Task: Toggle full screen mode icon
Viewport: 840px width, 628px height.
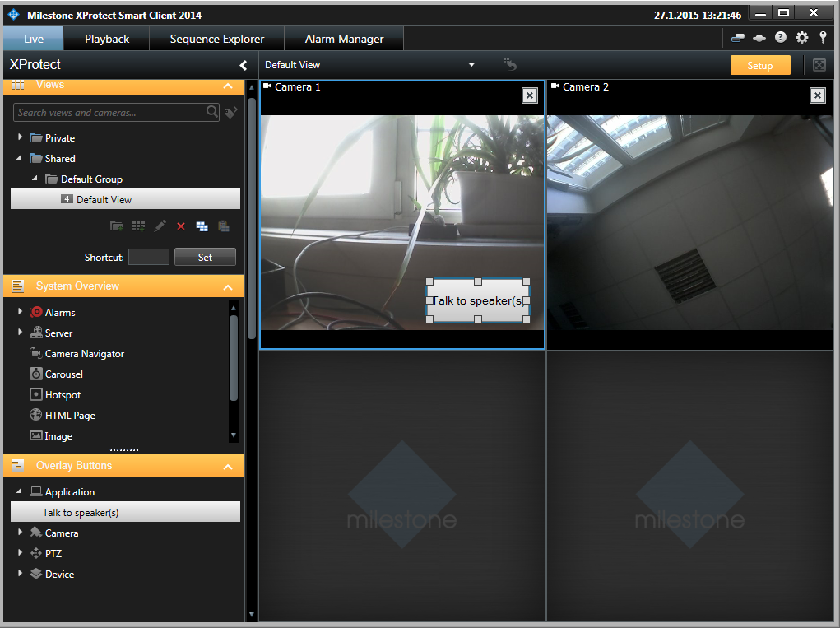Action: 819,65
